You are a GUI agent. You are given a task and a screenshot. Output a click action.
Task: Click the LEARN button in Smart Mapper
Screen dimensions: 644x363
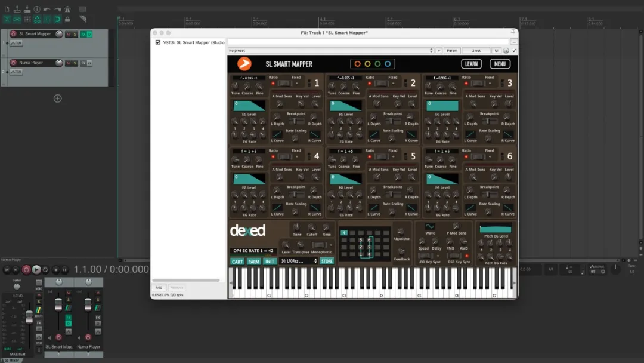471,64
